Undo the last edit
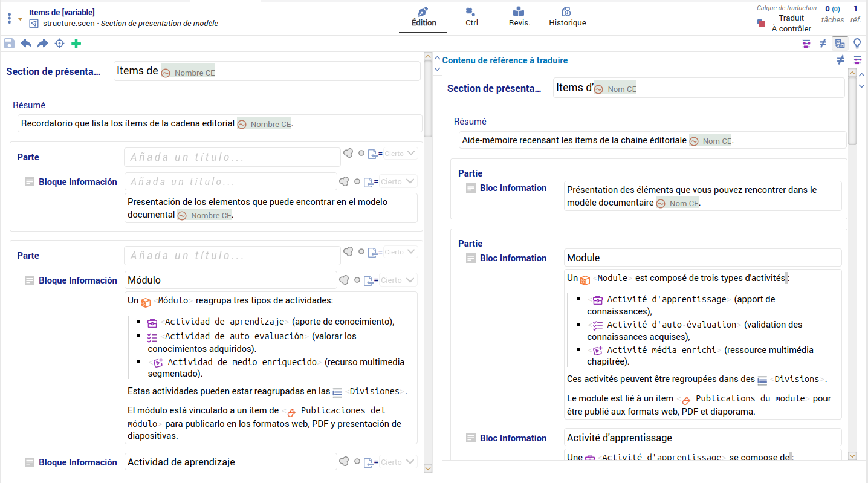The image size is (868, 483). pyautogui.click(x=26, y=44)
